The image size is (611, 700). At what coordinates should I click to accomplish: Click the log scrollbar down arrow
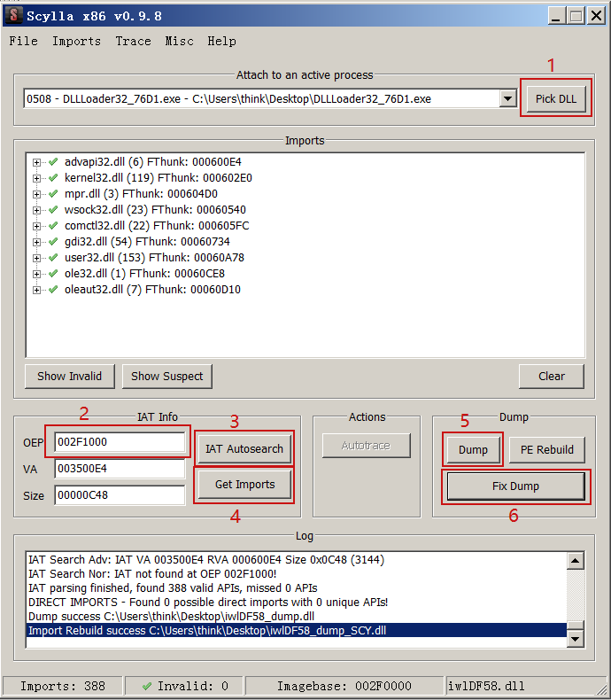[576, 639]
